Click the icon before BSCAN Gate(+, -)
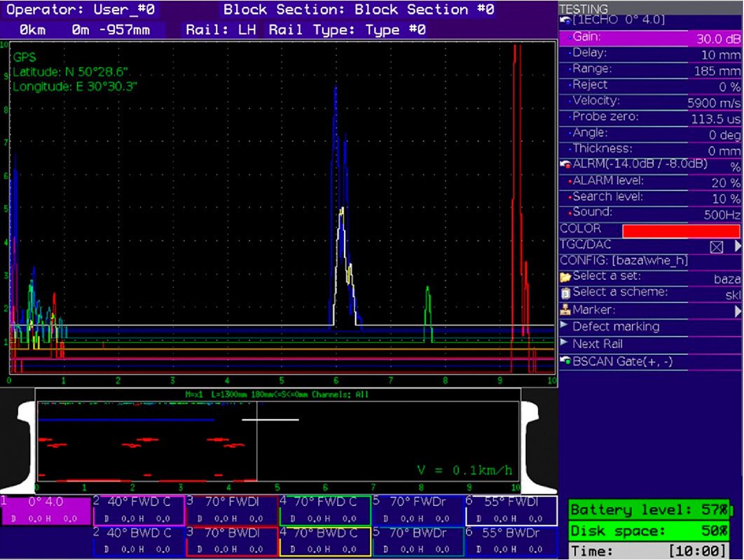Image resolution: width=744 pixels, height=560 pixels. [565, 361]
